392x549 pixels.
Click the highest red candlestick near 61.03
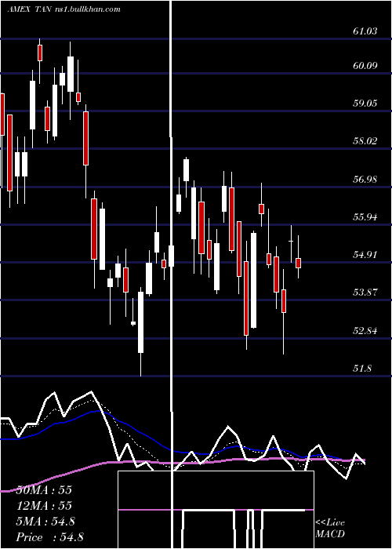[40, 53]
